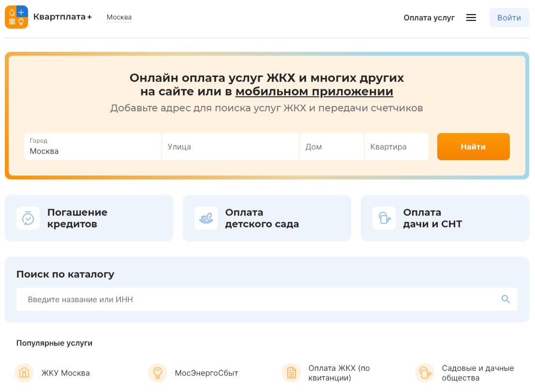The height and width of the screenshot is (392, 535).
Task: Click the building icon next to ЖКУ Москва
Action: pyautogui.click(x=24, y=373)
